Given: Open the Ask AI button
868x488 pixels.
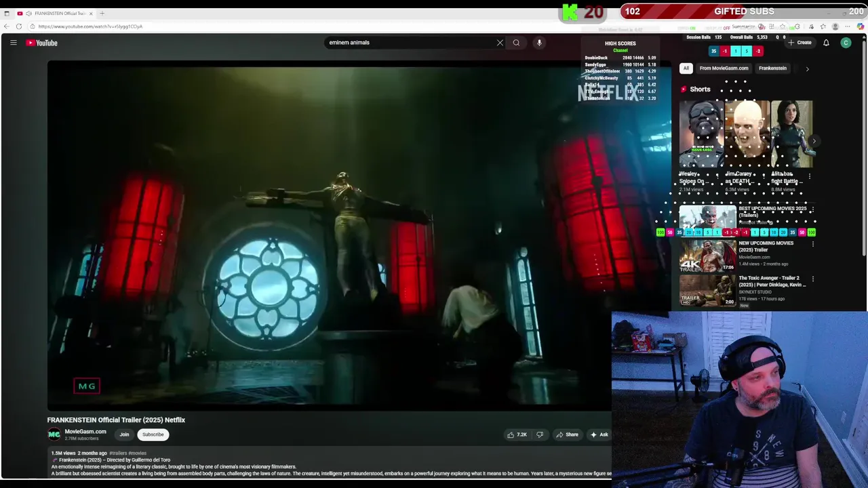Looking at the screenshot, I should click(599, 434).
